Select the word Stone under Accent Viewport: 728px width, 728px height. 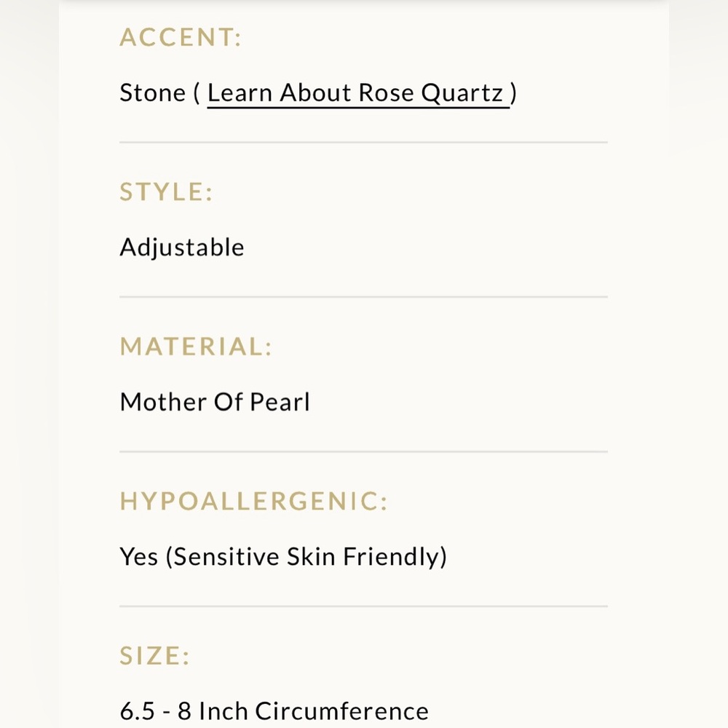point(153,92)
